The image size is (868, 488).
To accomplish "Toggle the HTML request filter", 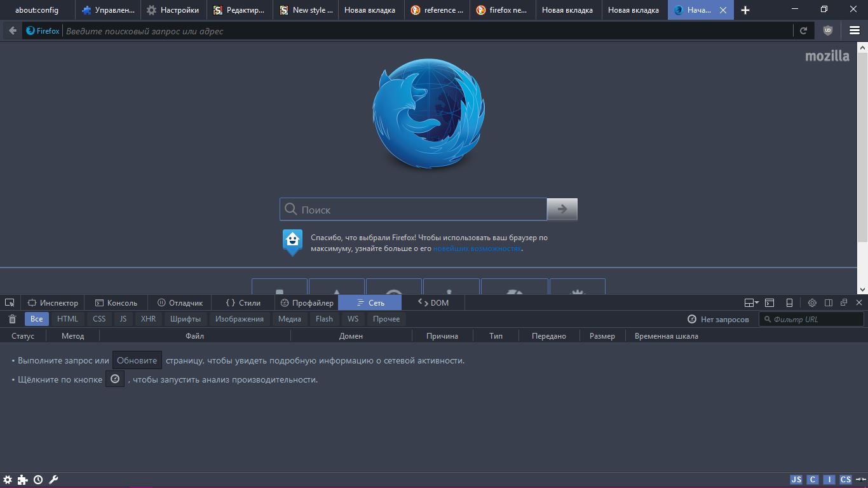I will point(67,319).
